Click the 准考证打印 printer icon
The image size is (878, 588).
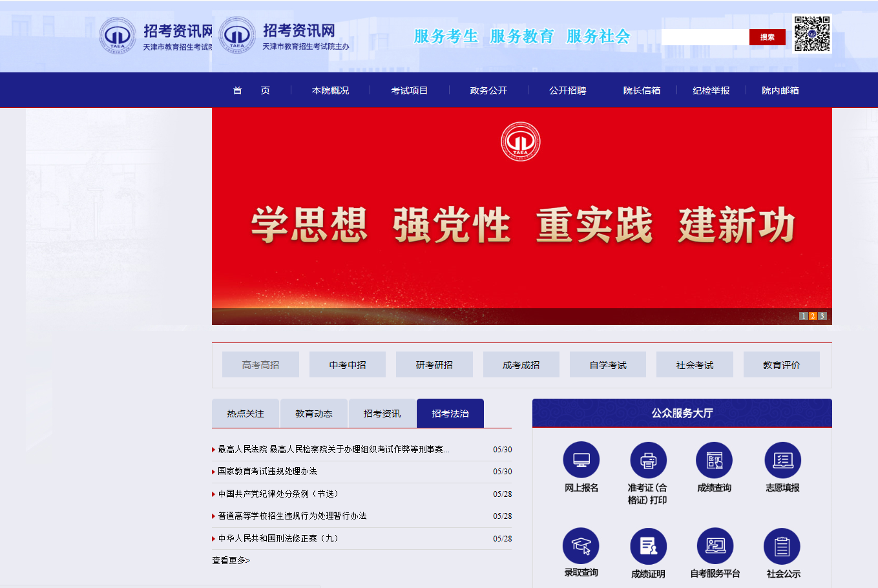[x=648, y=461]
